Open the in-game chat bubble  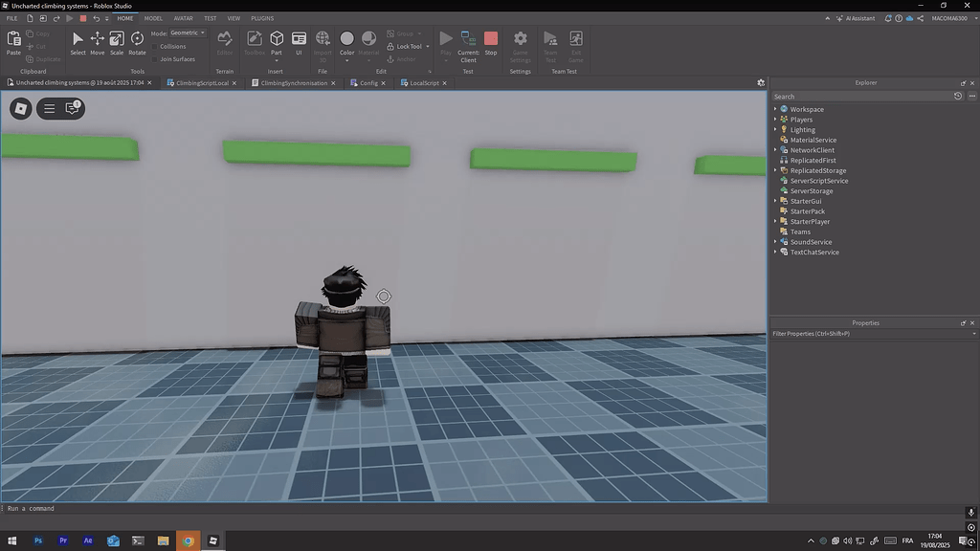(x=73, y=108)
